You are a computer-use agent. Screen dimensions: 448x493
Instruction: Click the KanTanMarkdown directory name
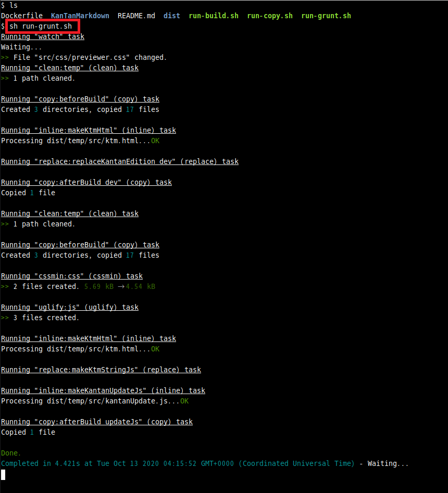(80, 16)
